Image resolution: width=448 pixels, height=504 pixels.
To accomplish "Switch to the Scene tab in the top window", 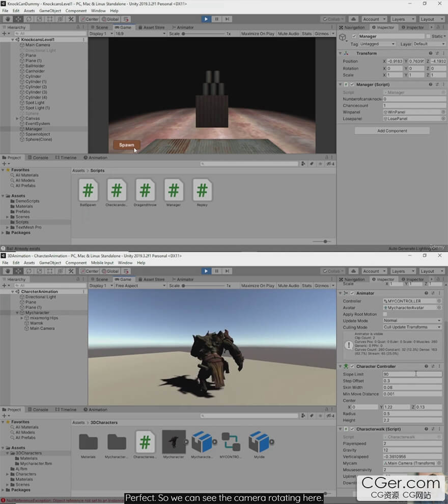I will pyautogui.click(x=100, y=27).
